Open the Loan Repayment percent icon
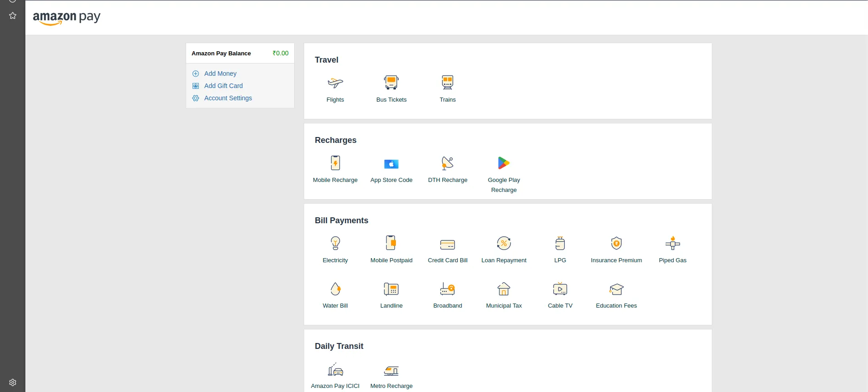Image resolution: width=868 pixels, height=392 pixels. tap(504, 243)
